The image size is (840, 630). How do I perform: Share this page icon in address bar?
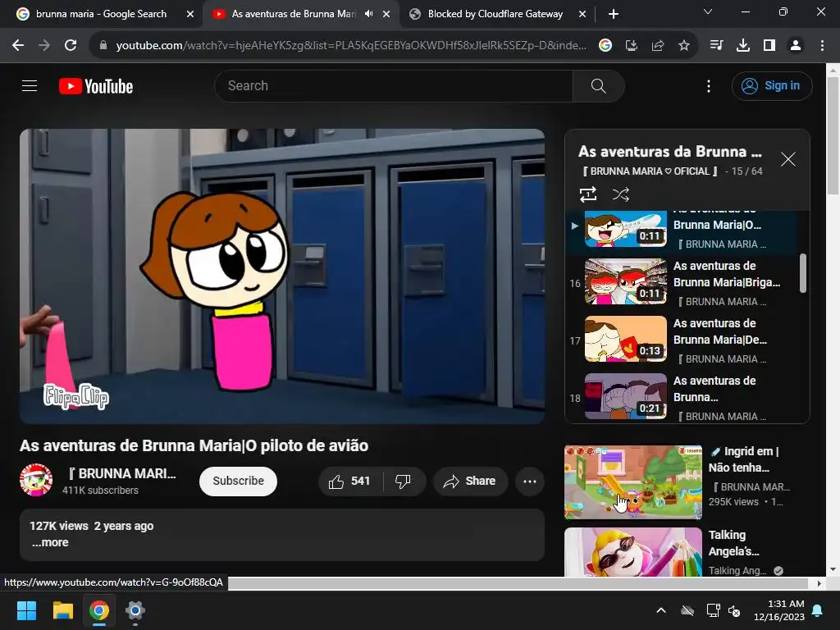coord(658,46)
